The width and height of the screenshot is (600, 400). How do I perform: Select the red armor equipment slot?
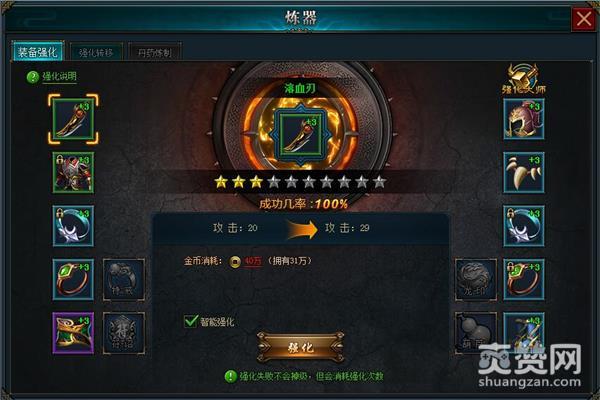pyautogui.click(x=73, y=173)
